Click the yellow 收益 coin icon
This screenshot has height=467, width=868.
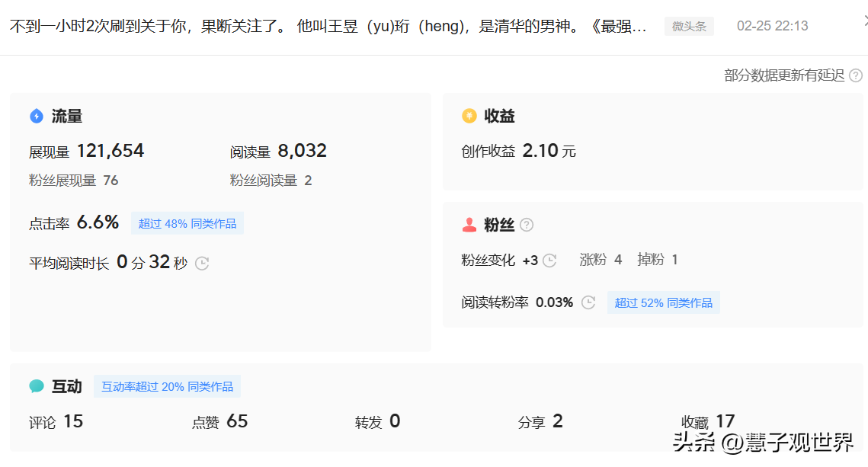point(469,116)
